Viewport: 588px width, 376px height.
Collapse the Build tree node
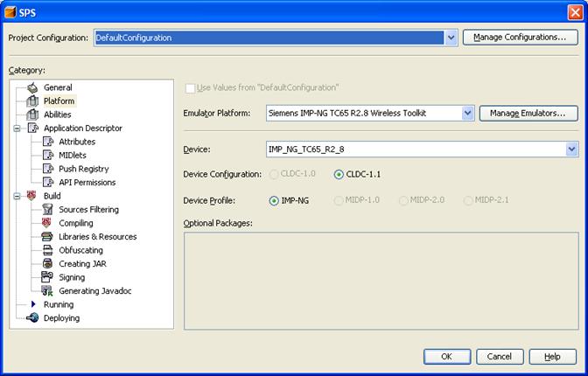click(17, 196)
